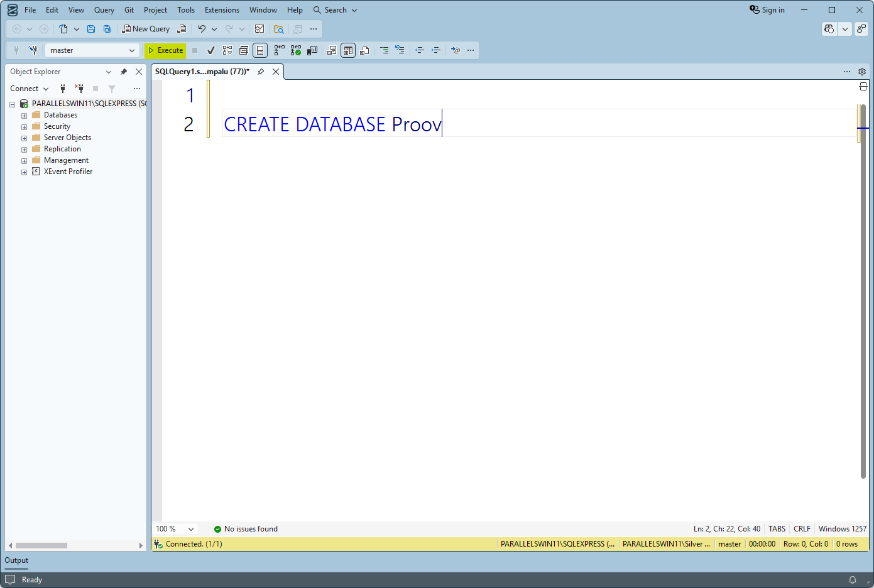Click the Change Connection plug icon
Viewport: 874px width, 588px height.
pos(33,50)
